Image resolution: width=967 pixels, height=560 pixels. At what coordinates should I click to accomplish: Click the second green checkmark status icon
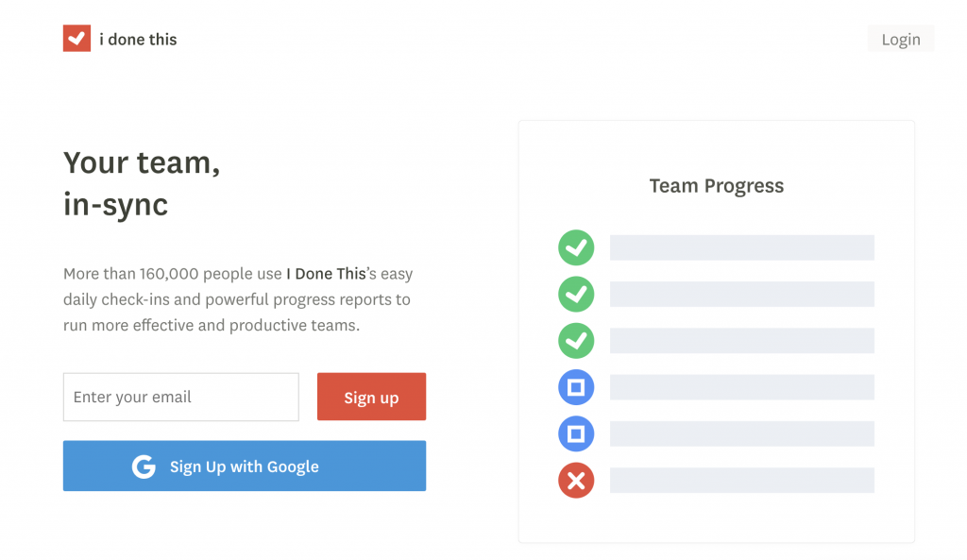[576, 294]
